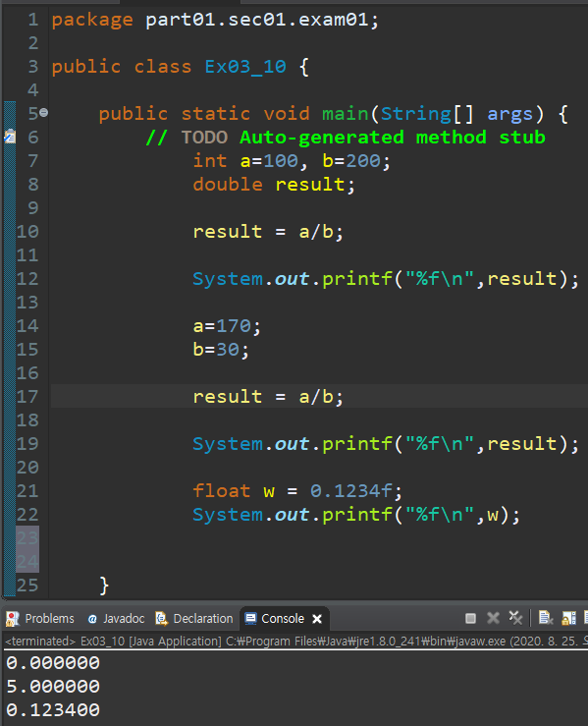The width and height of the screenshot is (588, 726).
Task: Click the Remove Launch single-X icon
Action: (x=493, y=618)
